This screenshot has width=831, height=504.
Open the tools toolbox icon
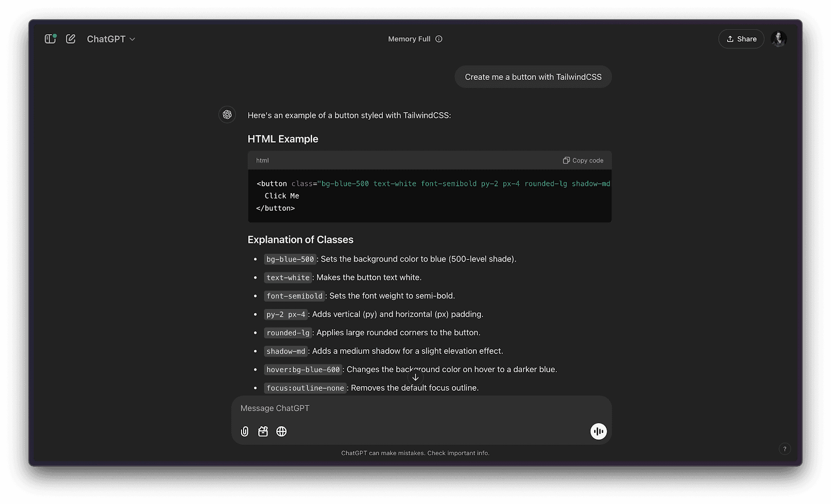tap(263, 431)
